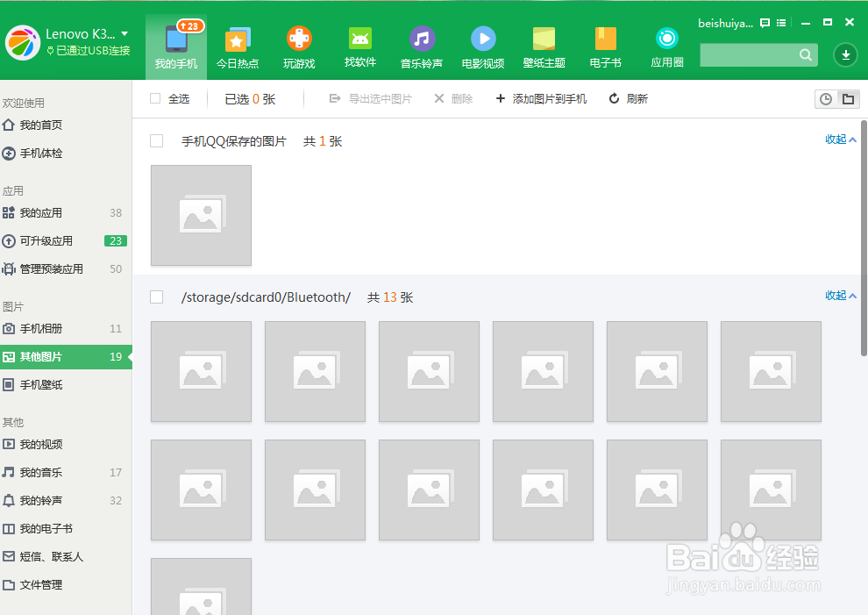The height and width of the screenshot is (615, 868).
Task: Minimize the window
Action: pyautogui.click(x=806, y=24)
